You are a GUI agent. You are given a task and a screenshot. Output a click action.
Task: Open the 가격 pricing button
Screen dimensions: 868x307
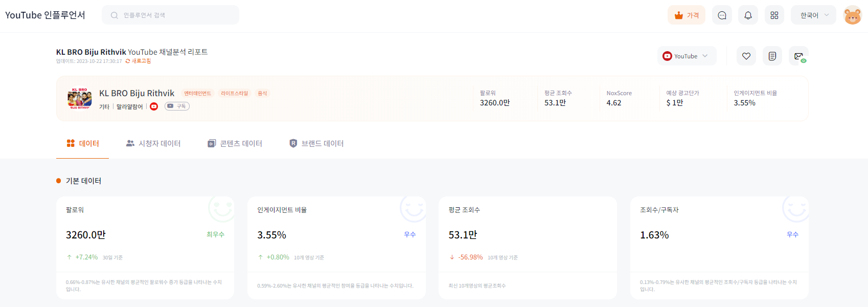(687, 15)
